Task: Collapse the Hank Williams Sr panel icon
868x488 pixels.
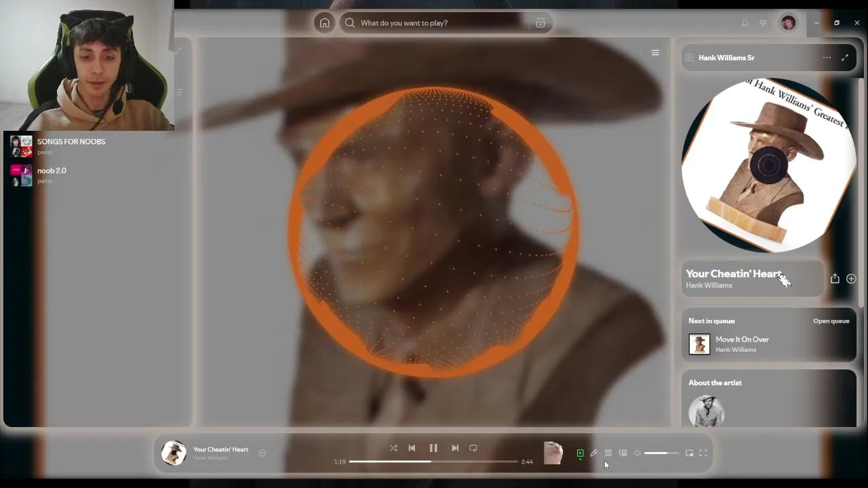Action: [690, 58]
